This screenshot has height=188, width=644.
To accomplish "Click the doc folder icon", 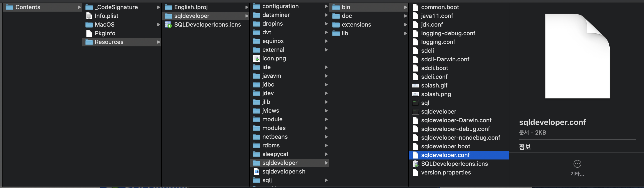I will [336, 16].
